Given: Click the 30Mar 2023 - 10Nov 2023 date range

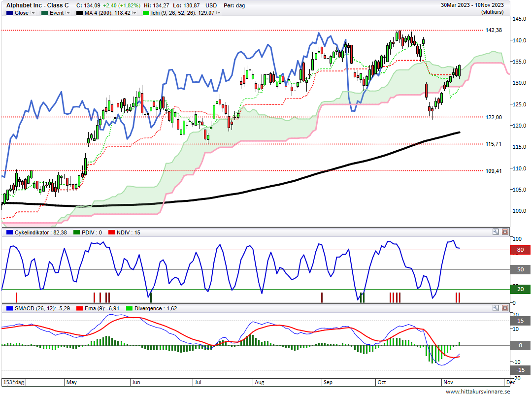Looking at the screenshot, I should [x=472, y=5].
